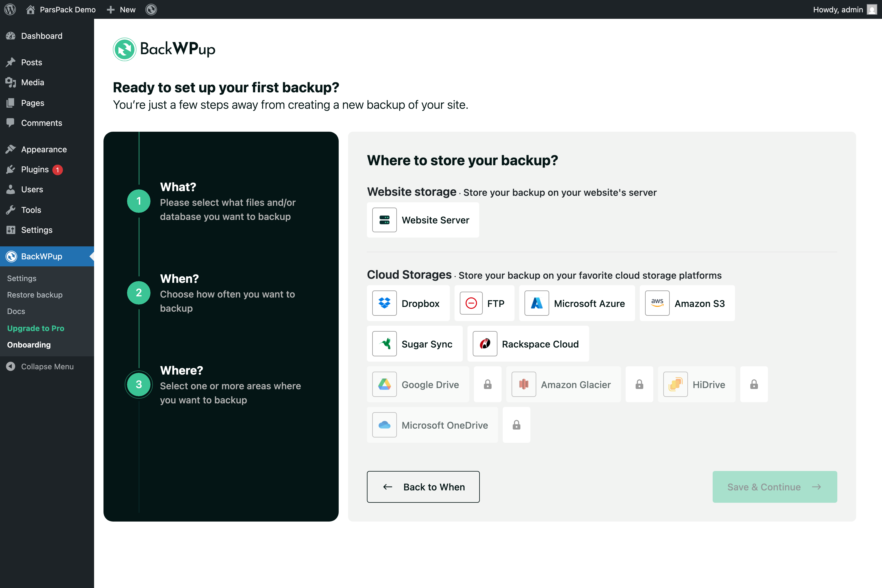
Task: Click the Settings sliders icon in sidebar
Action: tap(11, 230)
